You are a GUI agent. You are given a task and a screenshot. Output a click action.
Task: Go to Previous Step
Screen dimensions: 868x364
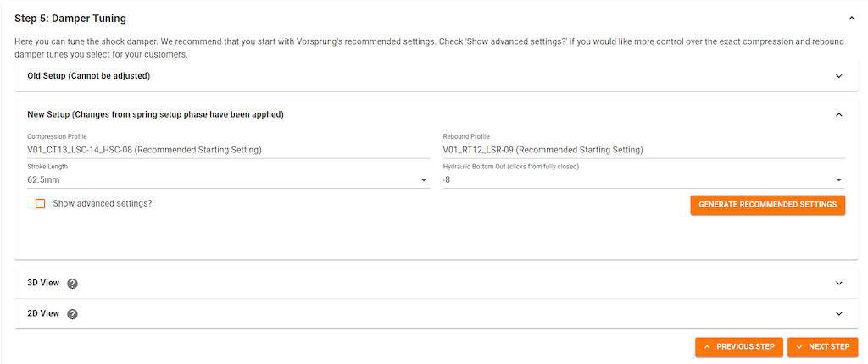pos(738,347)
